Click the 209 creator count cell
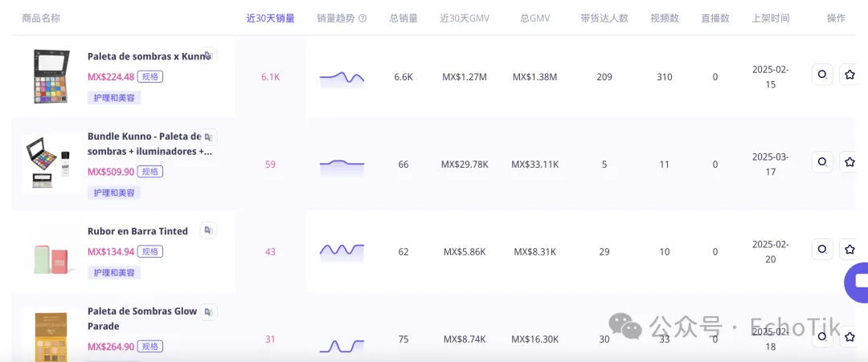Screen dimensions: 868x362 coord(604,77)
